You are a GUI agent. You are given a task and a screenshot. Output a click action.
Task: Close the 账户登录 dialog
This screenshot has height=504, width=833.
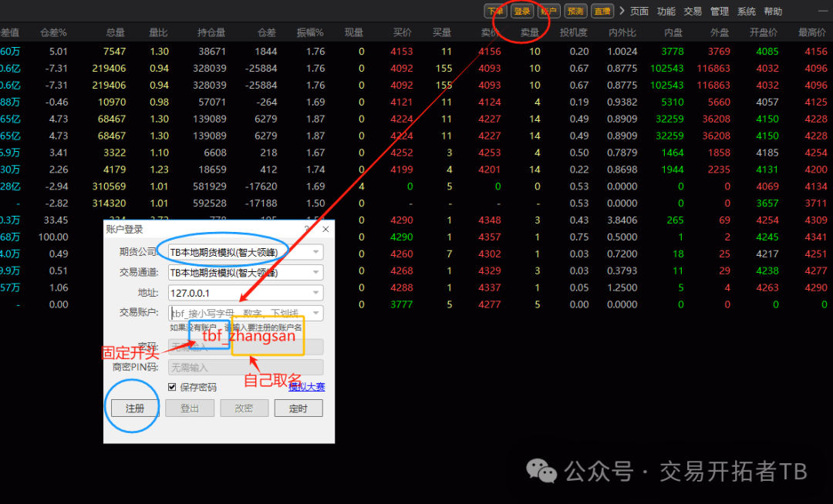(325, 229)
